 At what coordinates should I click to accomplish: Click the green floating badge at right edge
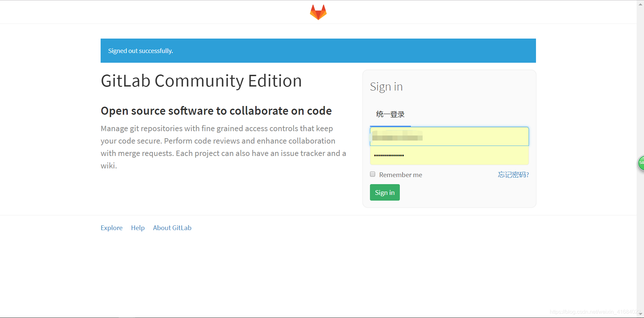pyautogui.click(x=641, y=163)
